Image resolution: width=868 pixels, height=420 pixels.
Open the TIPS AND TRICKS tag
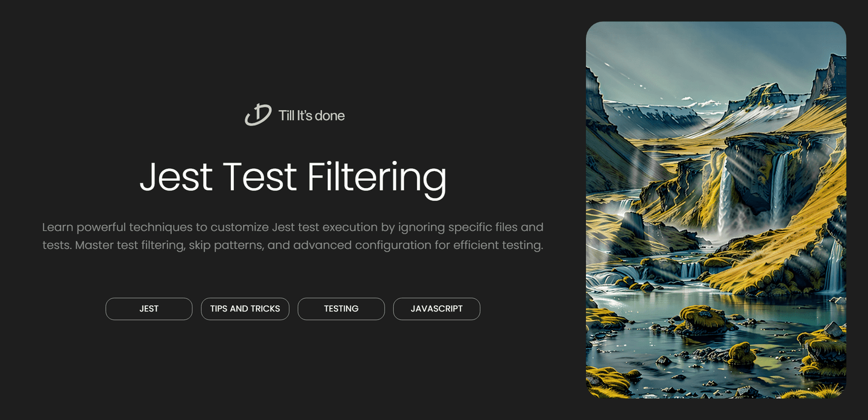tap(245, 309)
